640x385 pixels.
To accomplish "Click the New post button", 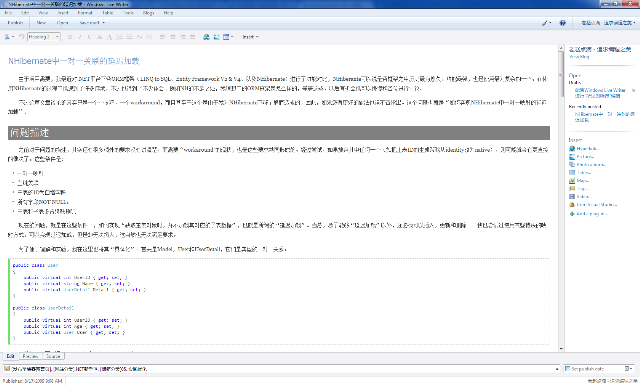I will coord(41,23).
